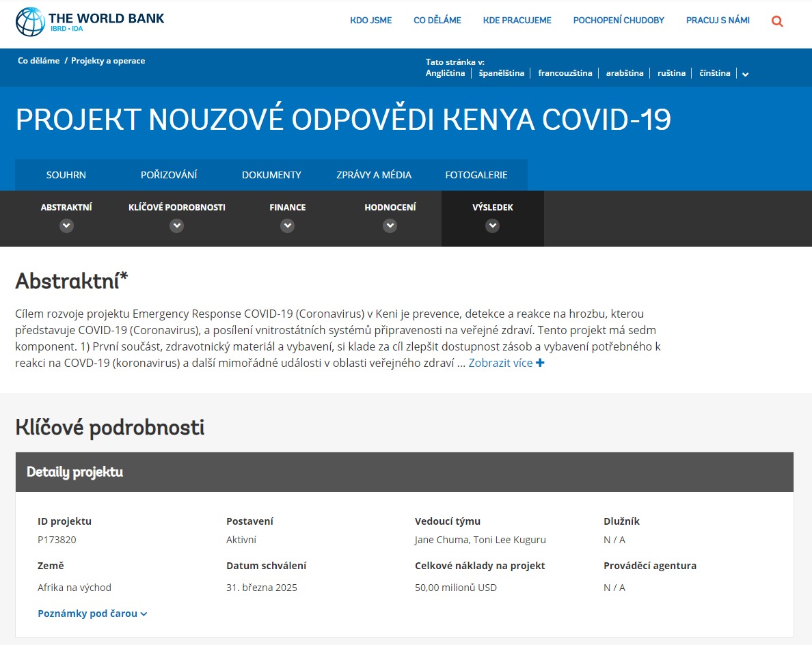Open the Pořizování tab
The image size is (812, 645).
tap(169, 175)
